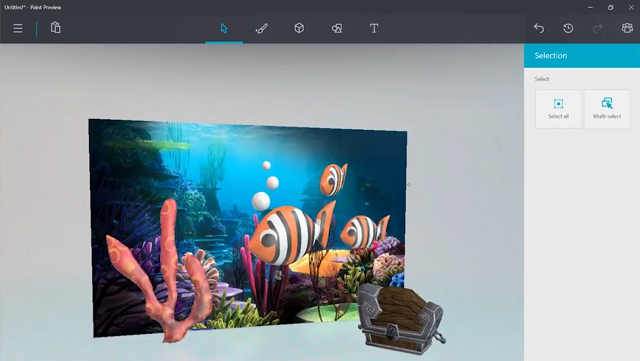640x361 pixels.
Task: Select the Text tool
Action: point(374,28)
